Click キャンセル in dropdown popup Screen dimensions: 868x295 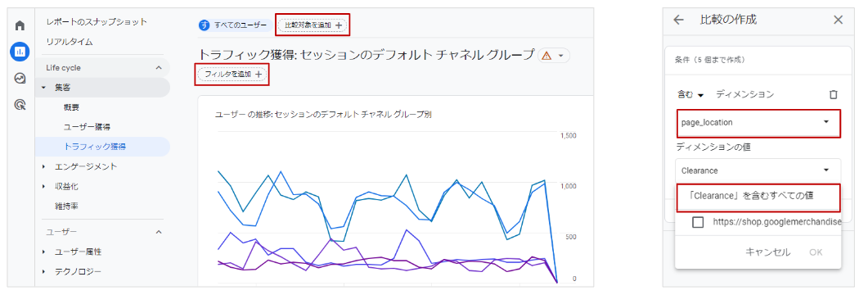[x=768, y=252]
